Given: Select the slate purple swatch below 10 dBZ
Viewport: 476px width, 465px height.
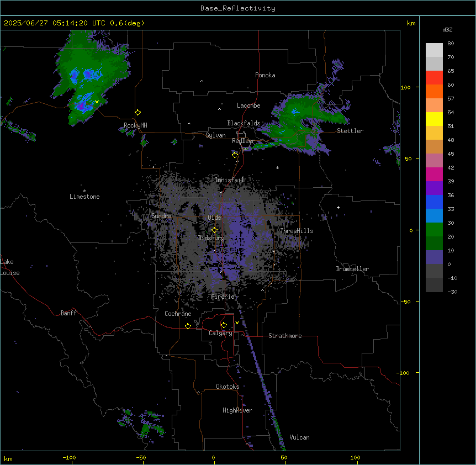Looking at the screenshot, I should click(x=434, y=257).
